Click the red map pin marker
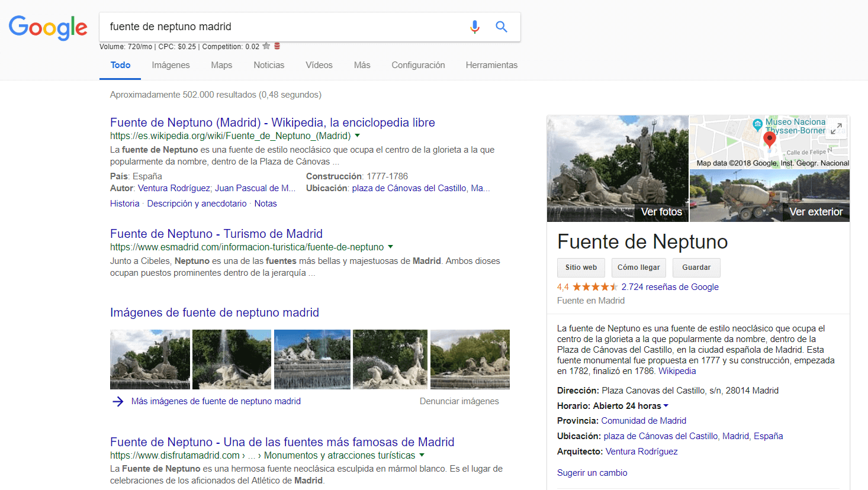Image resolution: width=868 pixels, height=490 pixels. 769,140
